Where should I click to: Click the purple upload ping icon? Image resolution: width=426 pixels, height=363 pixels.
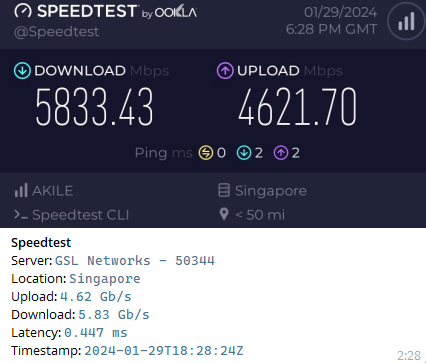281,153
